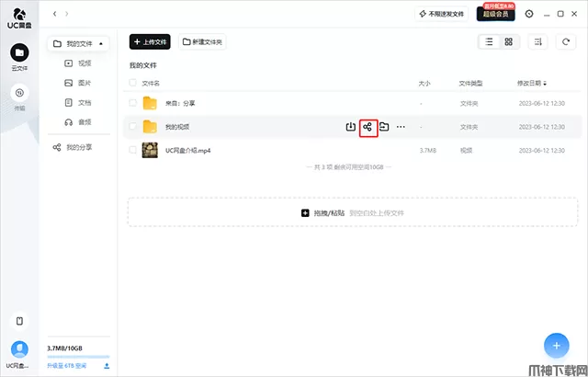Open the sort options dropdown
The height and width of the screenshot is (377, 588).
click(538, 42)
